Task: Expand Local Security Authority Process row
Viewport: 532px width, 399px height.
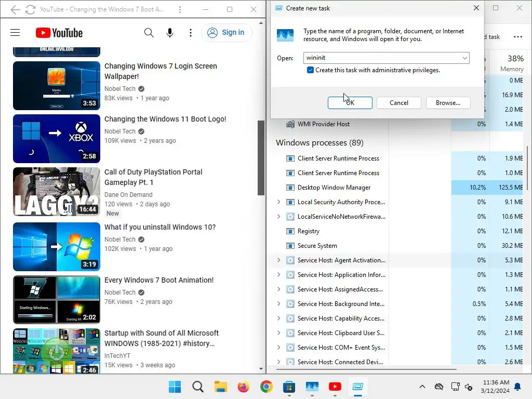Action: [x=278, y=202]
